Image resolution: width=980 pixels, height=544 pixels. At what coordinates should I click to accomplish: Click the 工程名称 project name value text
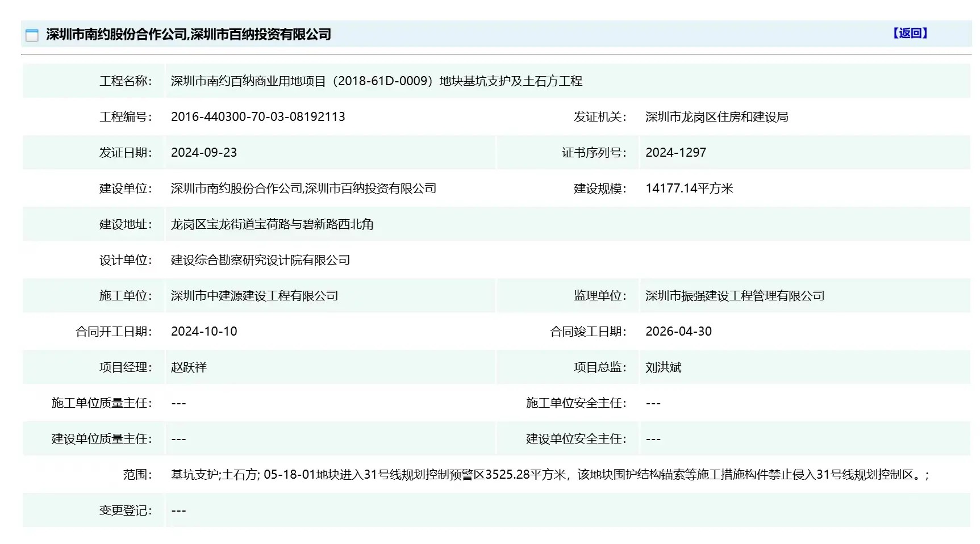point(376,81)
